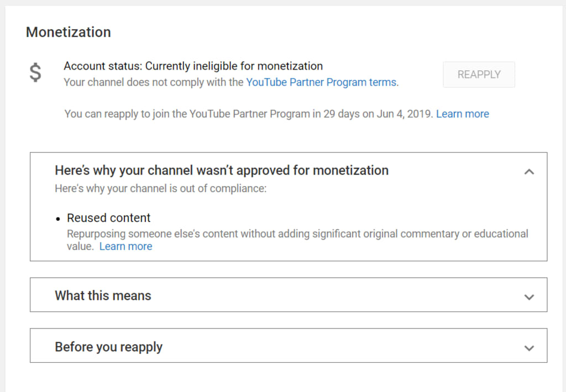Click "Here's why your channel is out of compliance" text
Image resolution: width=566 pixels, height=392 pixels.
click(x=160, y=188)
